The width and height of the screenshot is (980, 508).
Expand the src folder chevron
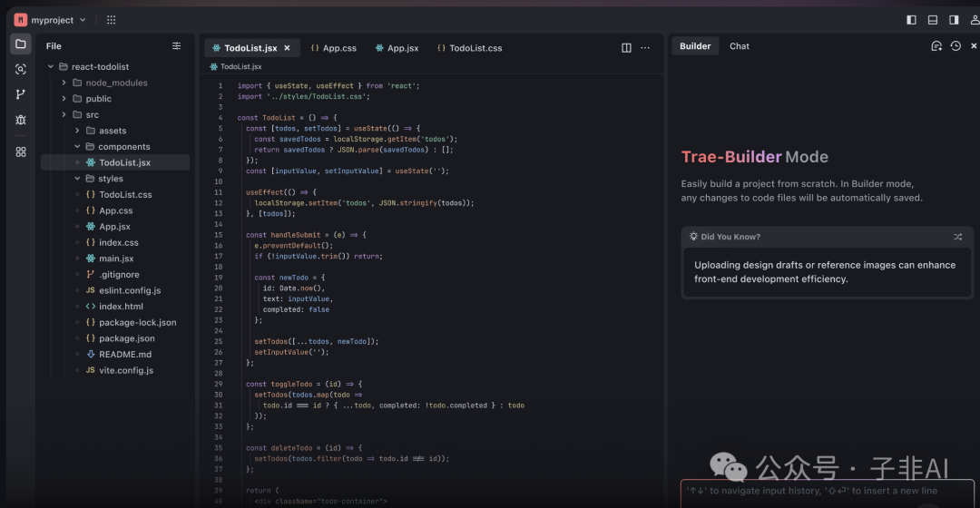click(64, 114)
